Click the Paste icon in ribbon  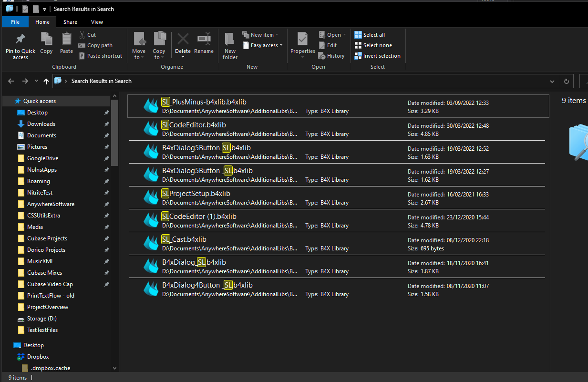click(x=66, y=39)
